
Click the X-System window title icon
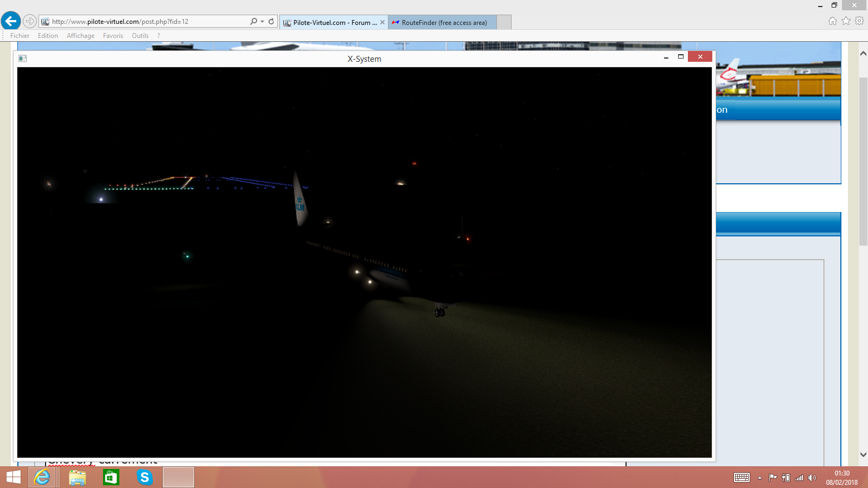(x=23, y=59)
